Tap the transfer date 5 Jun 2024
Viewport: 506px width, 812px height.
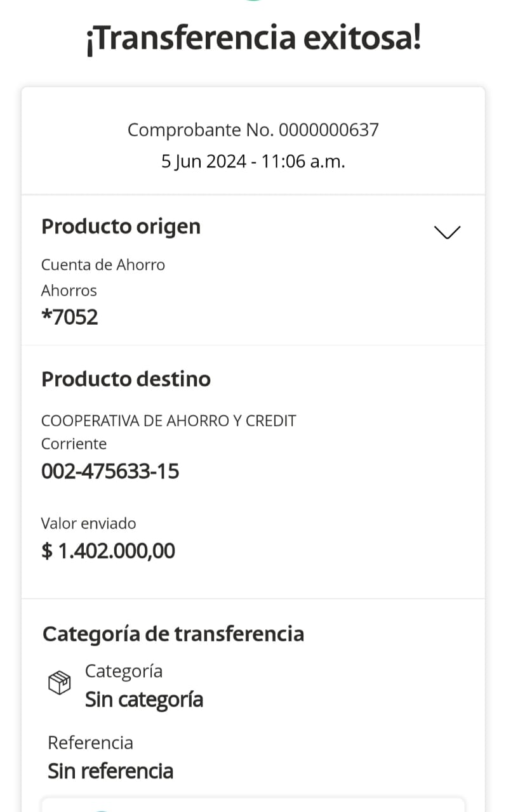(x=203, y=161)
